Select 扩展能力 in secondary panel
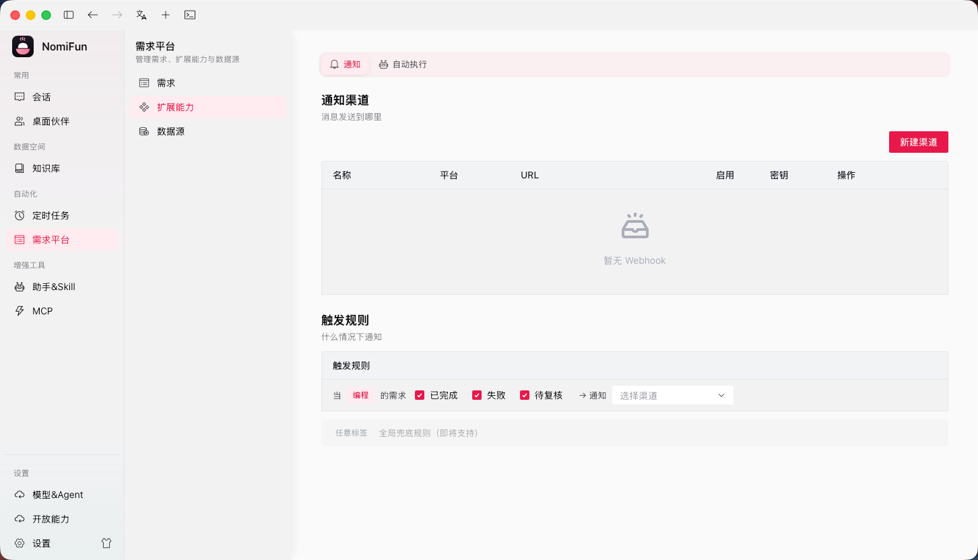This screenshot has width=978, height=560. 209,107
